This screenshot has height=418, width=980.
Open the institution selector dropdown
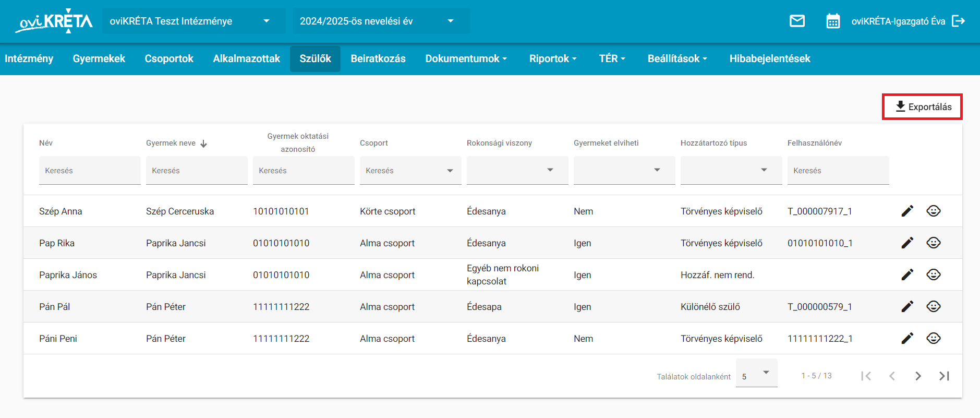click(194, 21)
